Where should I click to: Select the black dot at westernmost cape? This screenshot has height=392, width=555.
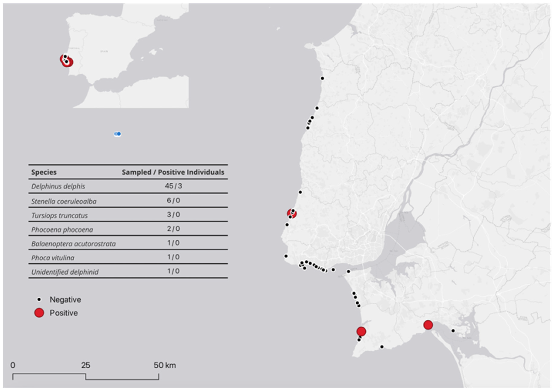point(286,256)
